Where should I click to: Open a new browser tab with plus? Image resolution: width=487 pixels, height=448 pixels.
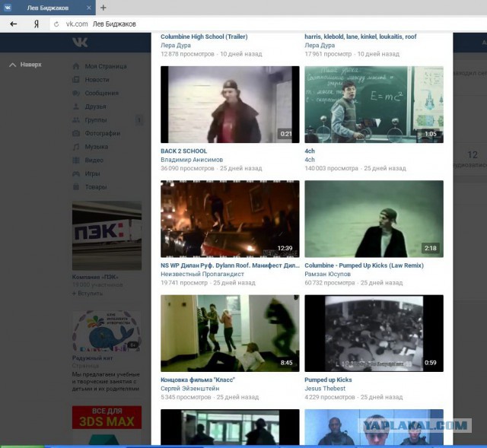pyautogui.click(x=103, y=8)
